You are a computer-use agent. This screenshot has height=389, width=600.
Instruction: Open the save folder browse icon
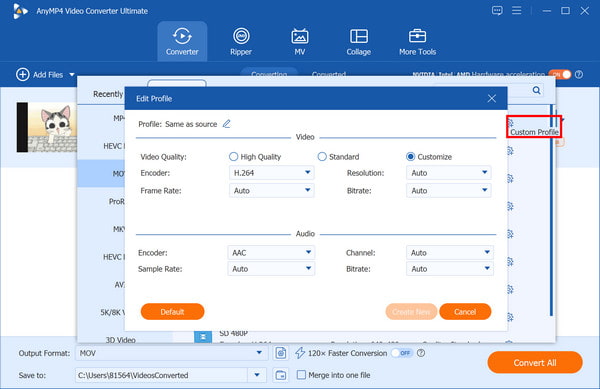[x=280, y=375]
